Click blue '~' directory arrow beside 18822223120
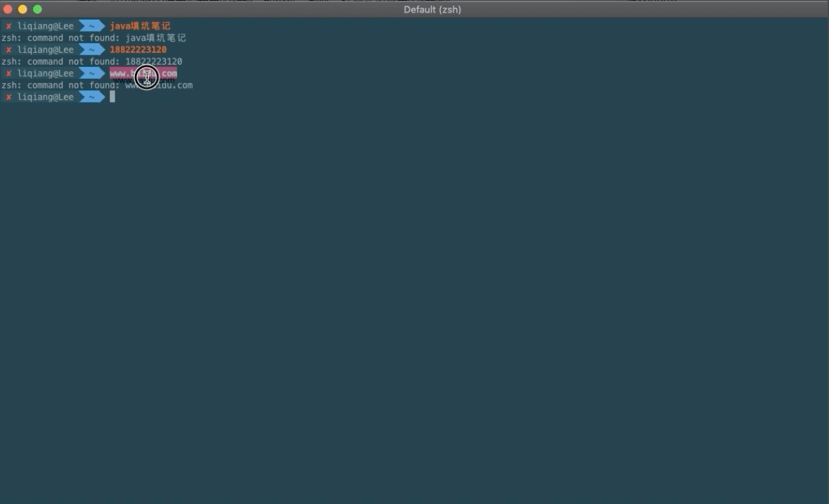Viewport: 829px width, 504px height. coord(92,50)
